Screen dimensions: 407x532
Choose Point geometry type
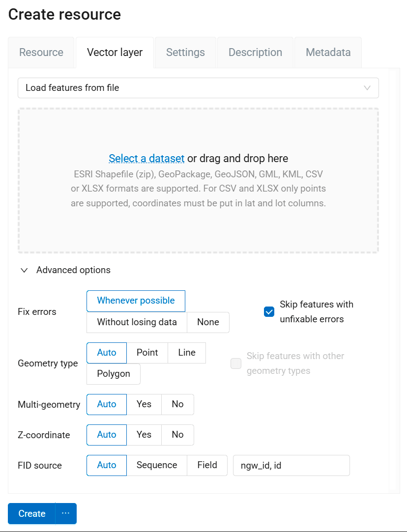[x=147, y=353]
